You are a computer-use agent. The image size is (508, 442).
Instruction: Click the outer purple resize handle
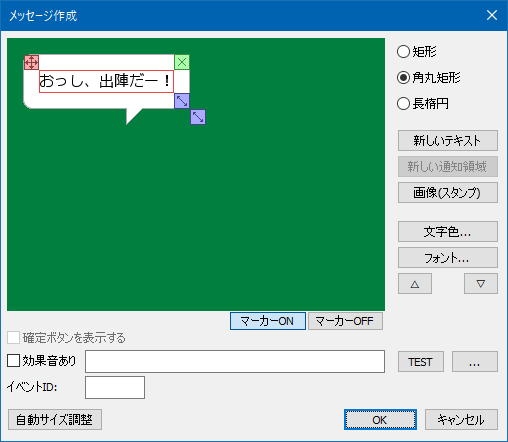tap(198, 117)
